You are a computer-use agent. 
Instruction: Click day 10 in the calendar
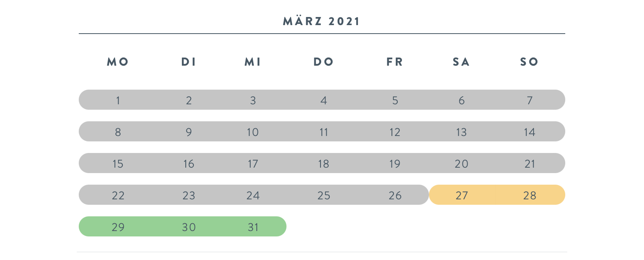click(x=253, y=132)
